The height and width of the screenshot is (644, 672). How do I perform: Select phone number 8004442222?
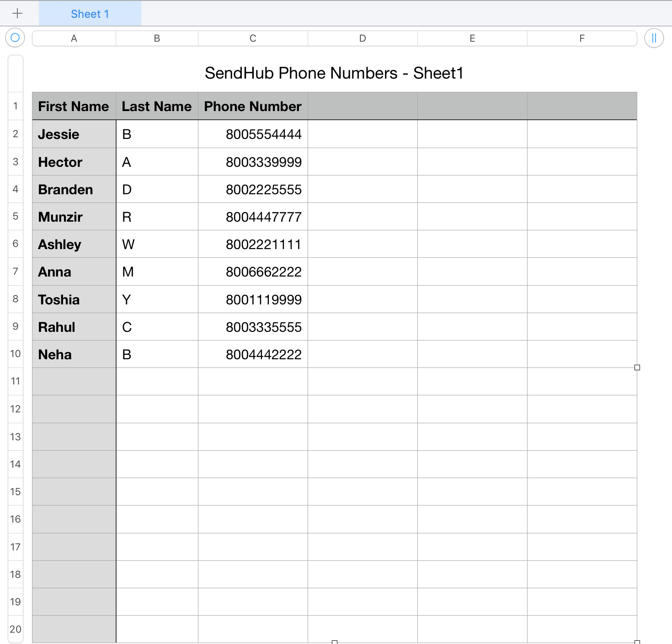[253, 354]
